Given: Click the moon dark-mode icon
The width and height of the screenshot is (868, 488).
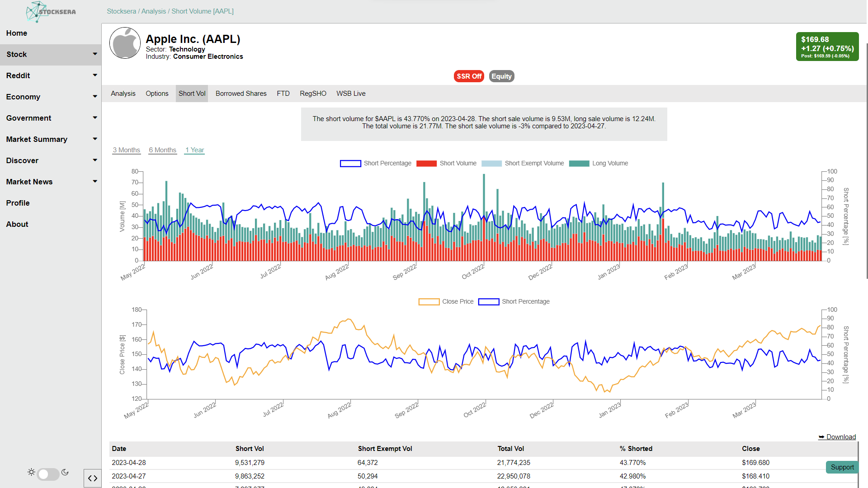Looking at the screenshot, I should pyautogui.click(x=65, y=472).
